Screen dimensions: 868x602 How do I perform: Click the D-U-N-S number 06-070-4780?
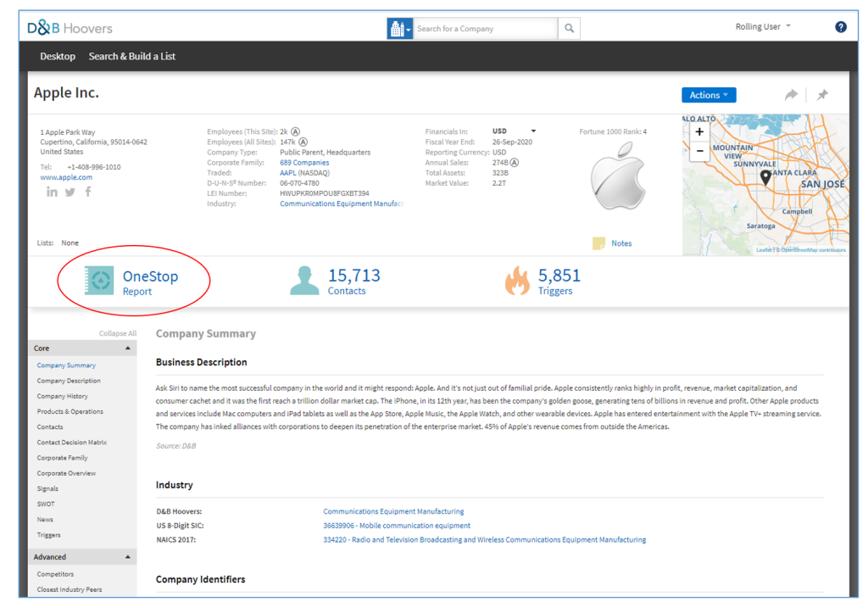(x=299, y=183)
